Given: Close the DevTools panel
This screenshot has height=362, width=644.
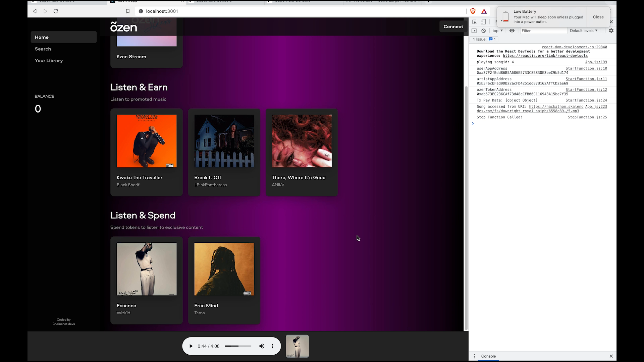Looking at the screenshot, I should (611, 22).
